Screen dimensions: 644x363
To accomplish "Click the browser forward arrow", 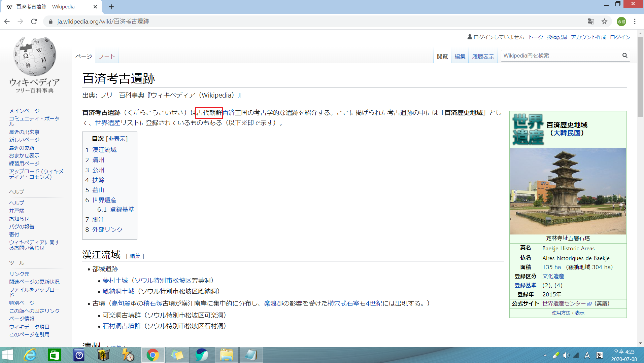I will pyautogui.click(x=20, y=21).
